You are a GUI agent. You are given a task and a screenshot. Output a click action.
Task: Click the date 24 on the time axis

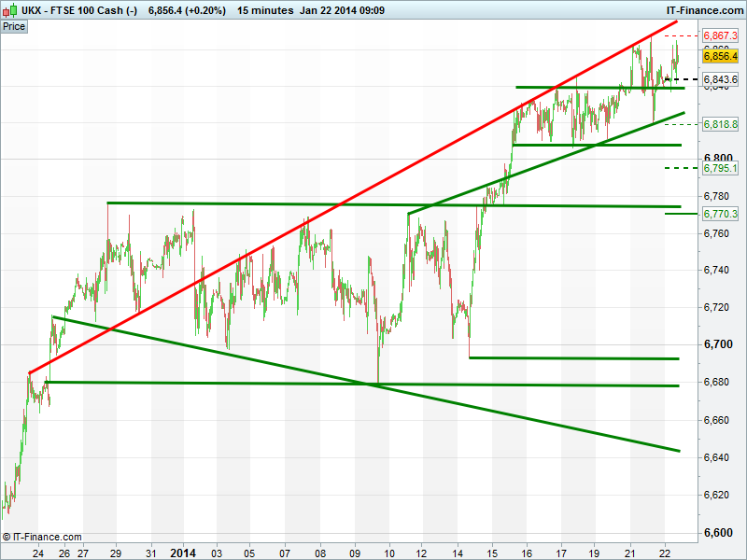[37, 552]
